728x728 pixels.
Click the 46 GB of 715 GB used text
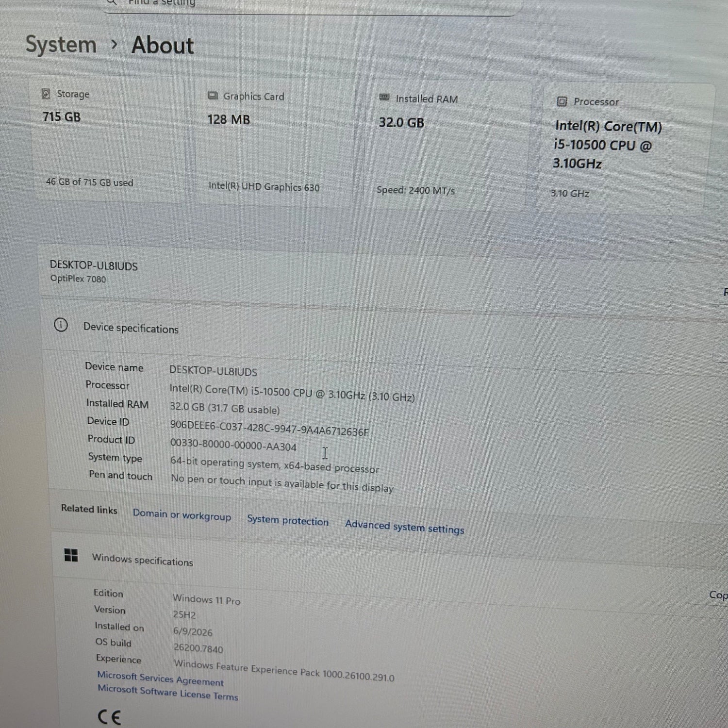tap(89, 182)
